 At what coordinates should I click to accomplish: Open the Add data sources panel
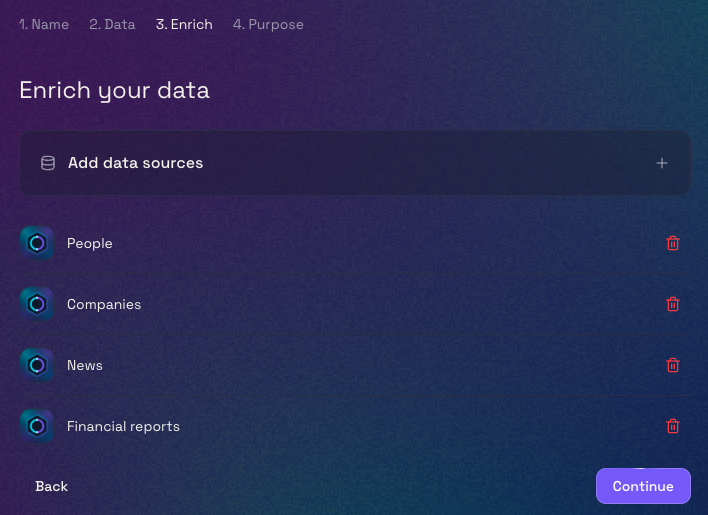pyautogui.click(x=355, y=163)
